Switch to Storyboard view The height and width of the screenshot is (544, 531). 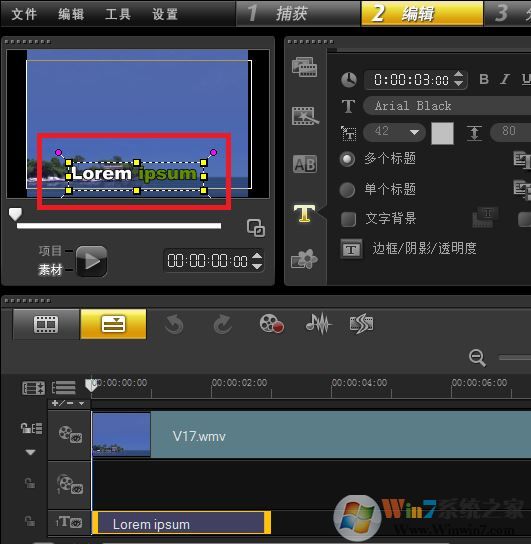tap(46, 324)
